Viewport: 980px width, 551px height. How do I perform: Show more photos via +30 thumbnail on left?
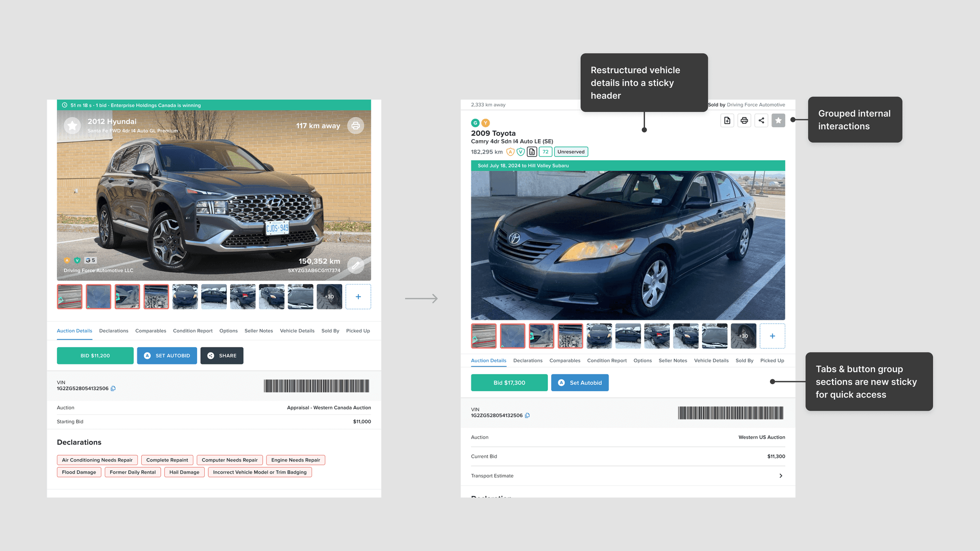(329, 297)
